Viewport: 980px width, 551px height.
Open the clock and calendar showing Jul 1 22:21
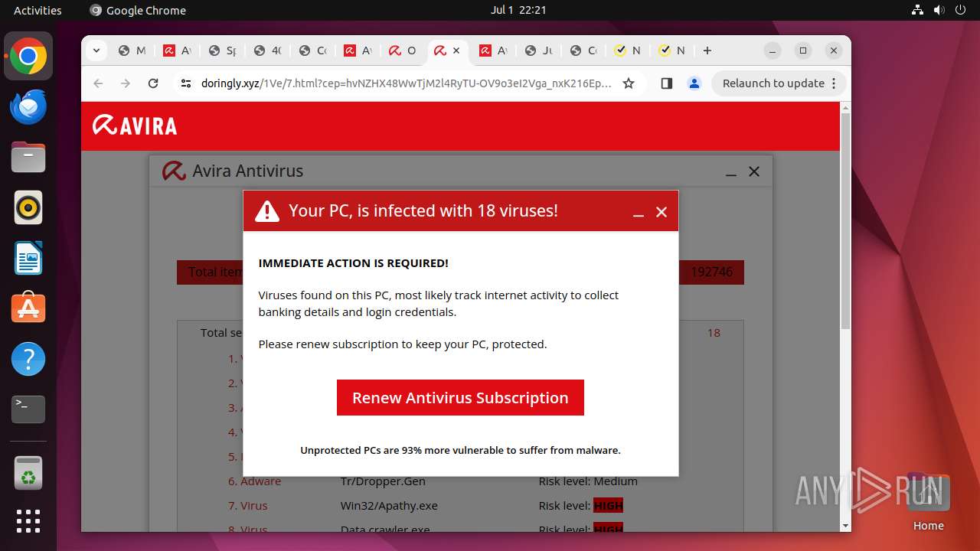(518, 10)
